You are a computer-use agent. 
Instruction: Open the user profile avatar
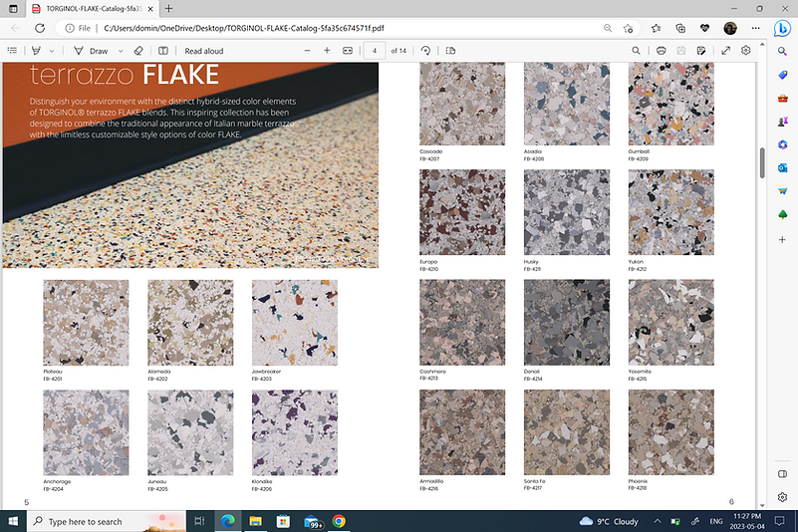pos(730,28)
